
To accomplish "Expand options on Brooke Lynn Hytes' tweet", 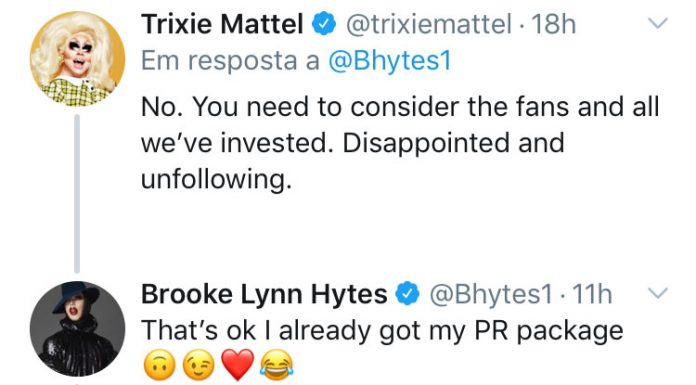I will 657,293.
